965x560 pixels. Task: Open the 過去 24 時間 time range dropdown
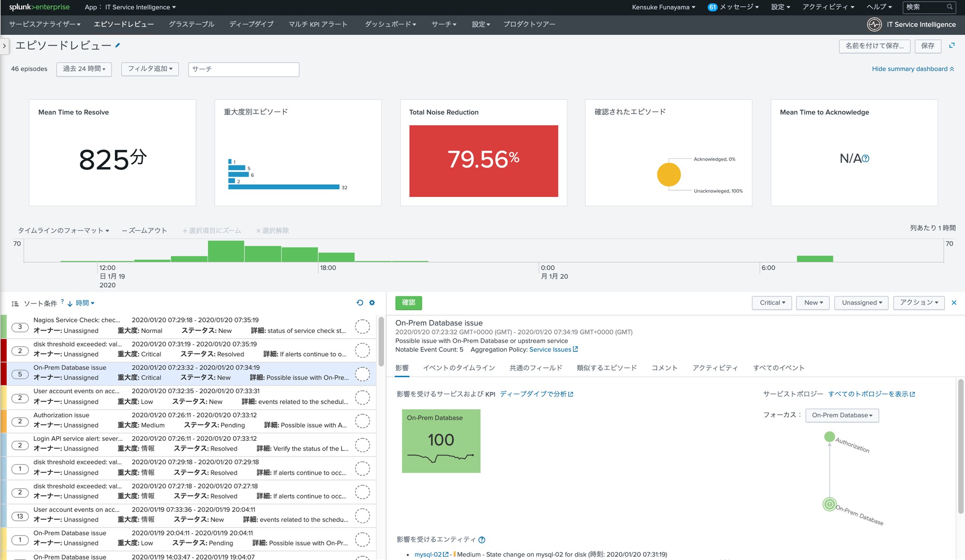84,69
